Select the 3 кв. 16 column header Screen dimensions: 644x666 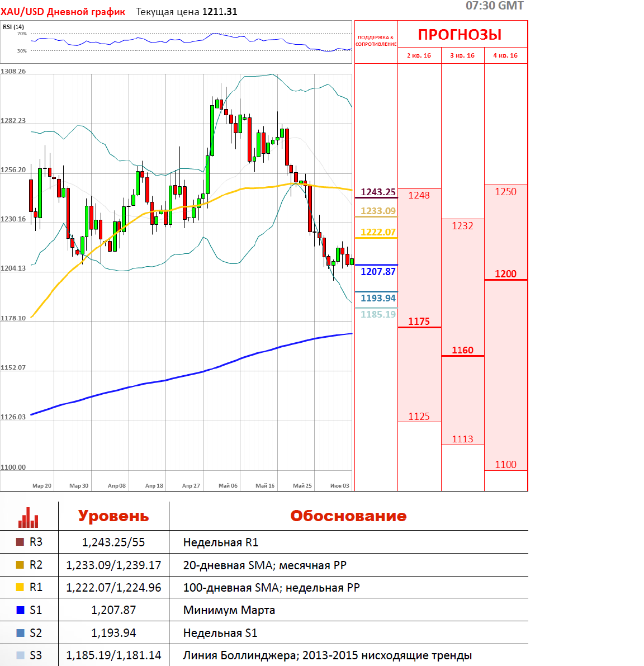(462, 56)
